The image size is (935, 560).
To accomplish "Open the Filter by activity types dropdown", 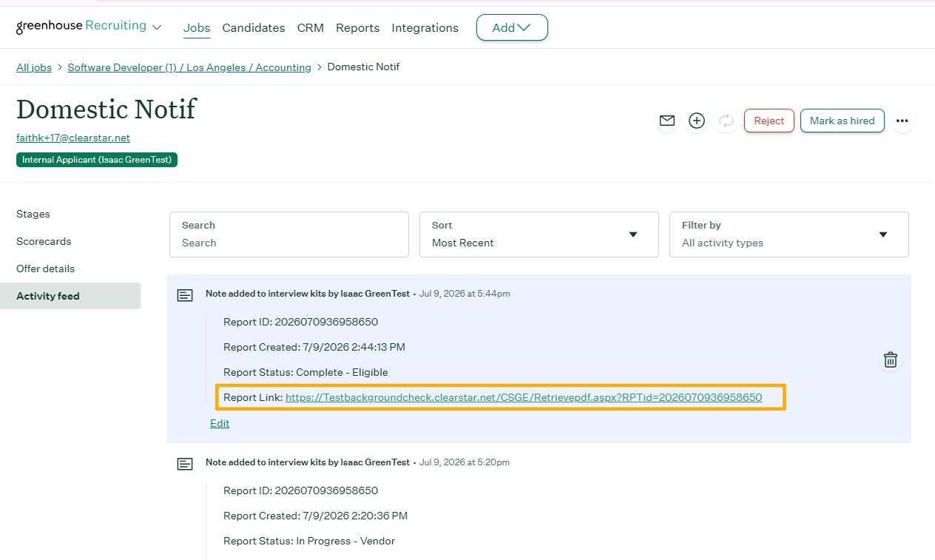I will 789,235.
